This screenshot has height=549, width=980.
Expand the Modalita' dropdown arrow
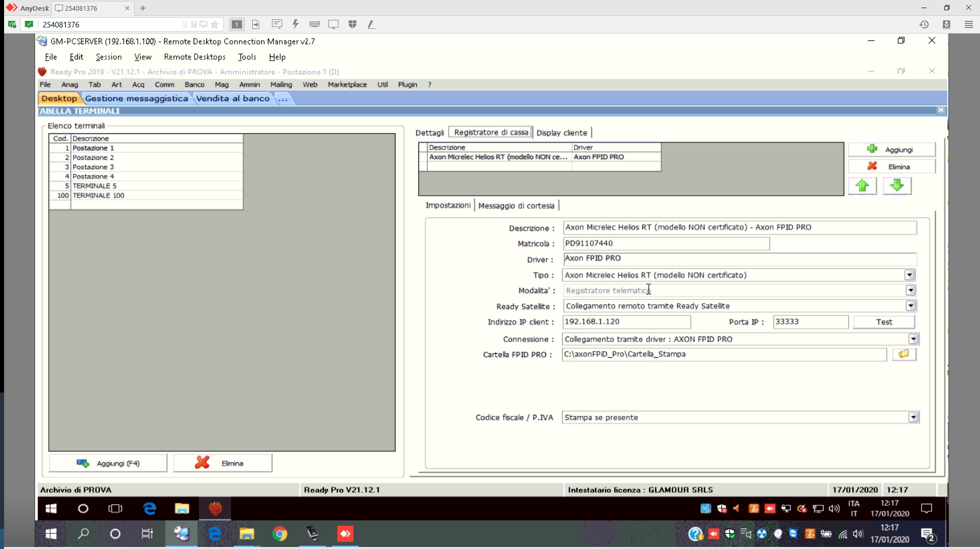[x=910, y=290]
